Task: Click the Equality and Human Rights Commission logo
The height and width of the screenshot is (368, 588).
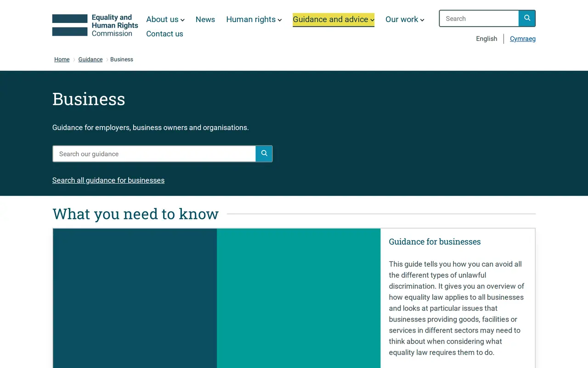Action: pyautogui.click(x=95, y=25)
